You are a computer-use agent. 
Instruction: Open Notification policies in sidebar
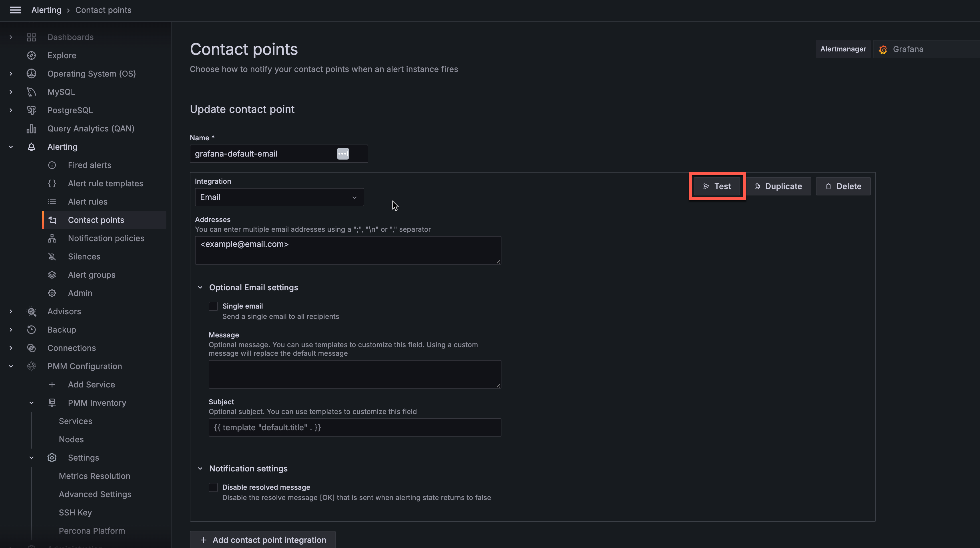(x=106, y=239)
